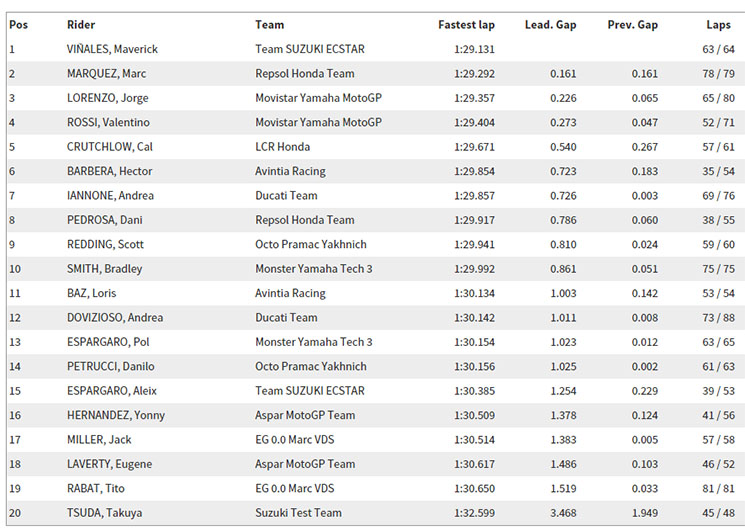
Task: Click the Fastest lap column header
Action: tap(466, 25)
